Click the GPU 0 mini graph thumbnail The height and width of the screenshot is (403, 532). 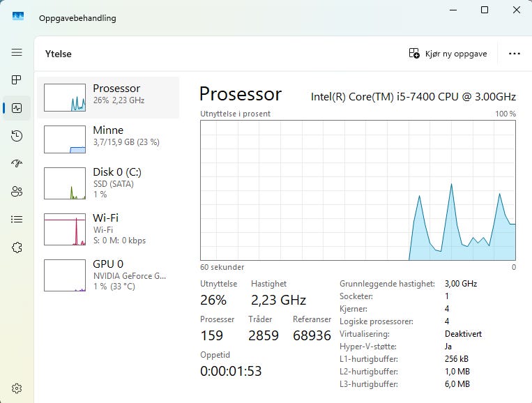click(x=65, y=275)
